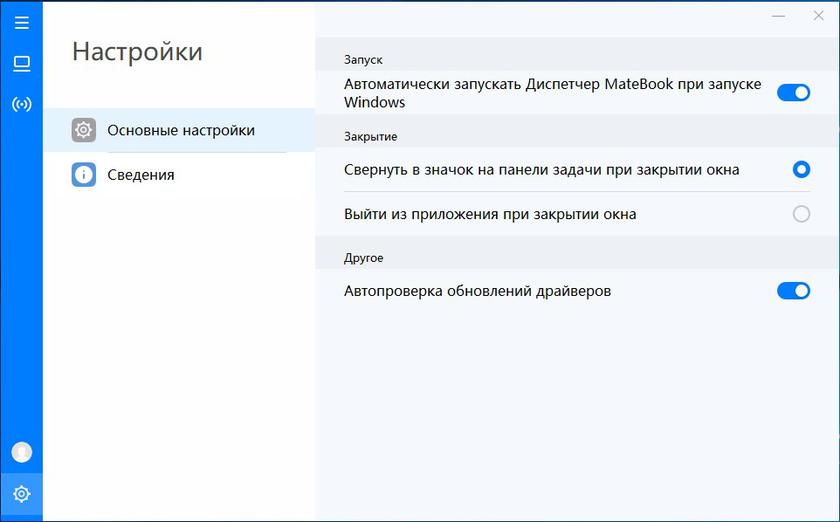Image resolution: width=840 pixels, height=522 pixels.
Task: Open the laptop icon section in the sidebar
Action: point(21,64)
